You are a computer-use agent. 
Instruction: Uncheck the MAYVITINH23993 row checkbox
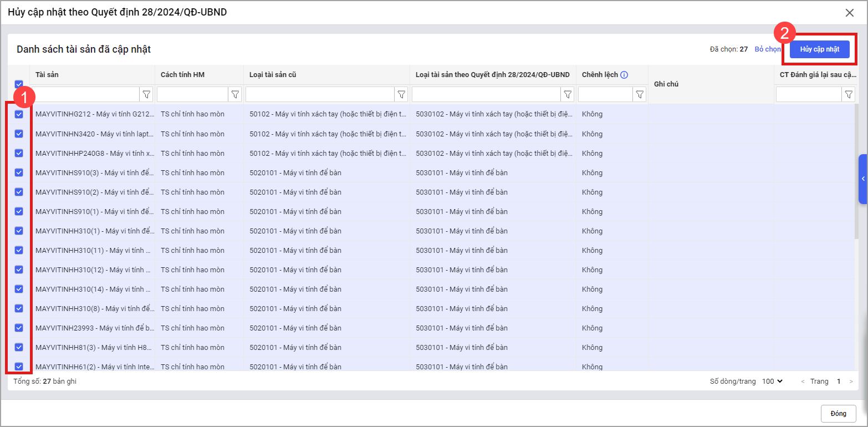pos(19,328)
